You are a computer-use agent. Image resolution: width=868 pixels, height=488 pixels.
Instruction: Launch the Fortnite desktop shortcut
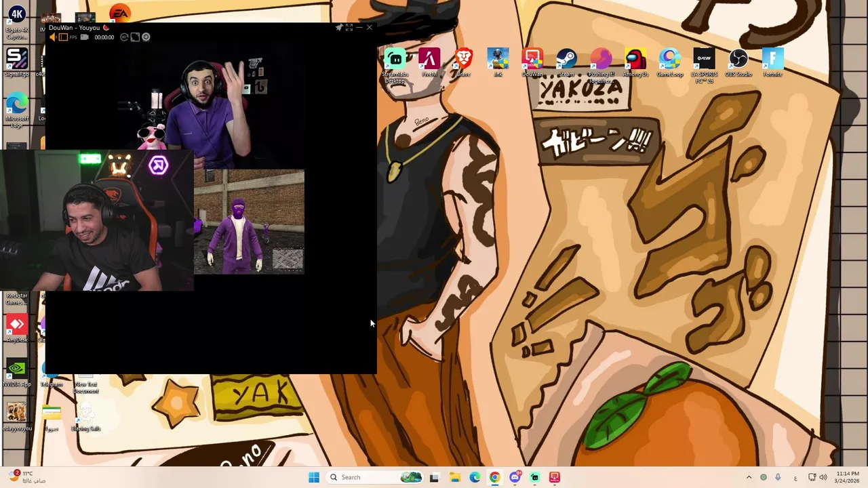[773, 62]
